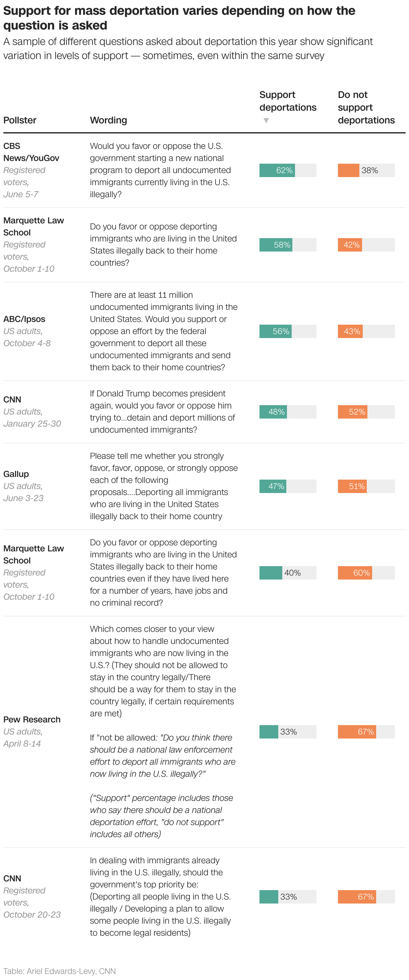Select the ABC/Ipsos pollster label
Image resolution: width=409 pixels, height=980 pixels.
click(24, 319)
